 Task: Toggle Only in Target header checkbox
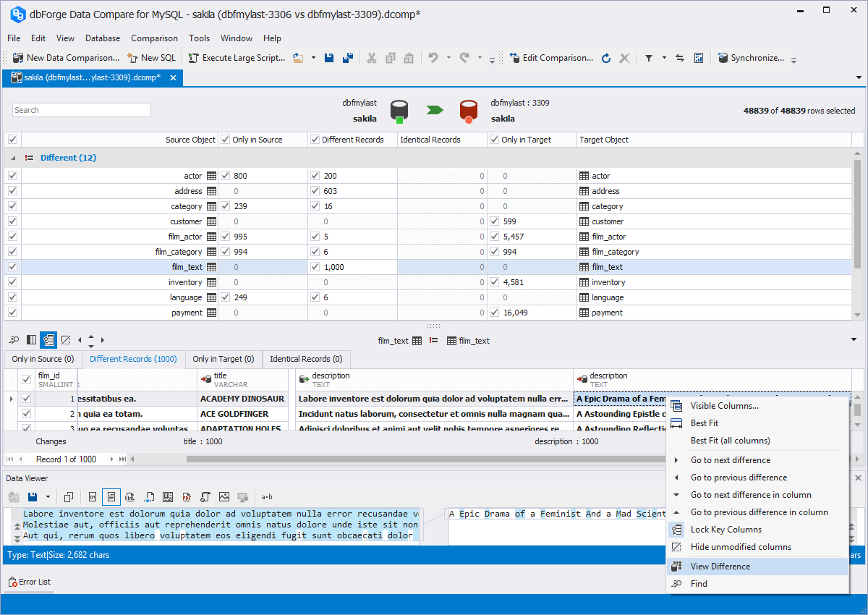tap(494, 140)
